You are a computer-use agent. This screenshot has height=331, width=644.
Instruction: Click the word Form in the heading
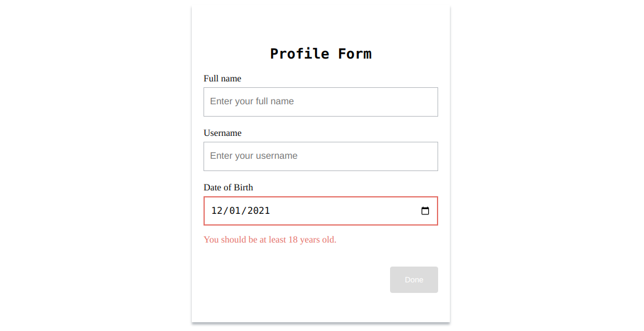355,54
